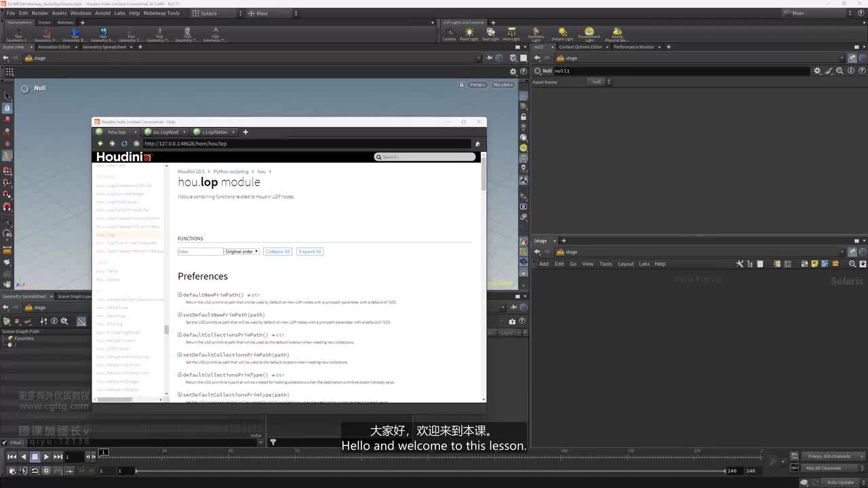
Task: Click the viewport help question icon
Action: pyautogui.click(x=523, y=71)
